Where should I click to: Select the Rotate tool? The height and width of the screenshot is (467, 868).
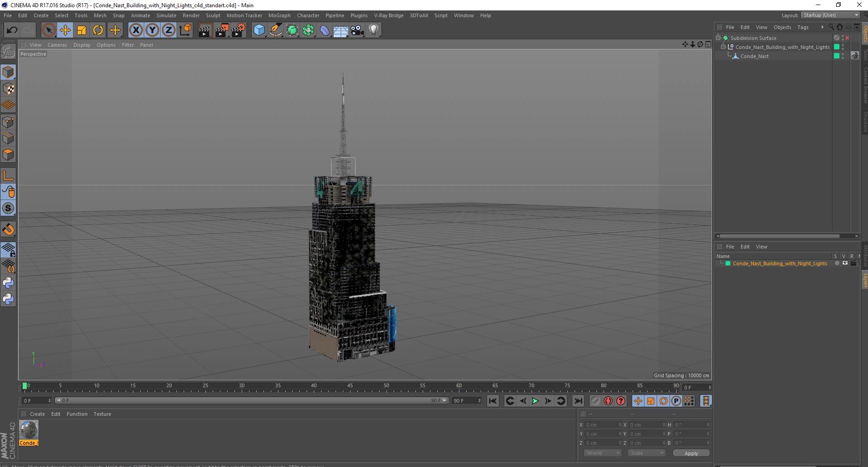point(98,30)
